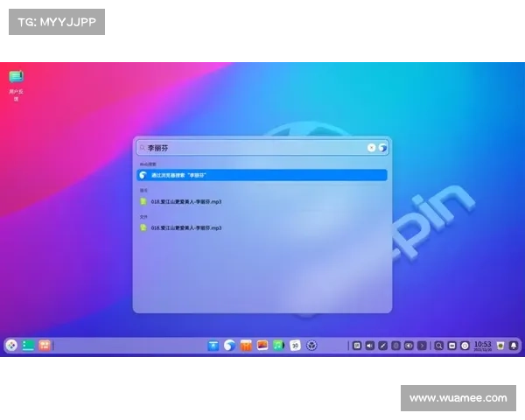
Task: Launch the music player from the dock
Action: (278, 346)
